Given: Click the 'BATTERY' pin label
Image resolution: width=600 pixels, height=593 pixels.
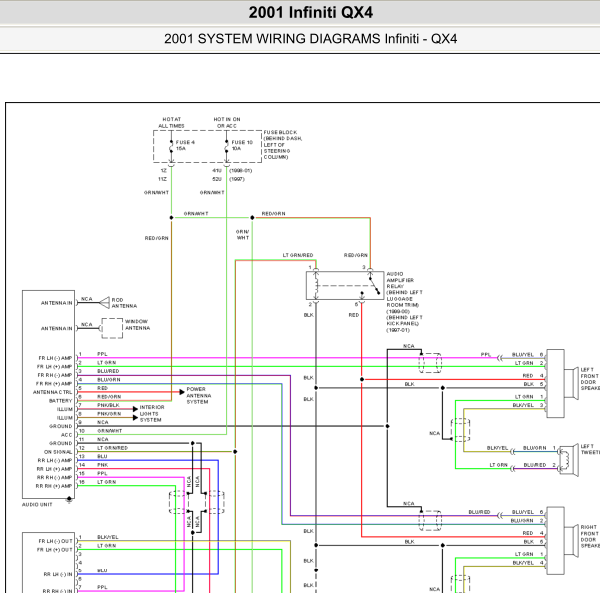Looking at the screenshot, I should [60, 401].
